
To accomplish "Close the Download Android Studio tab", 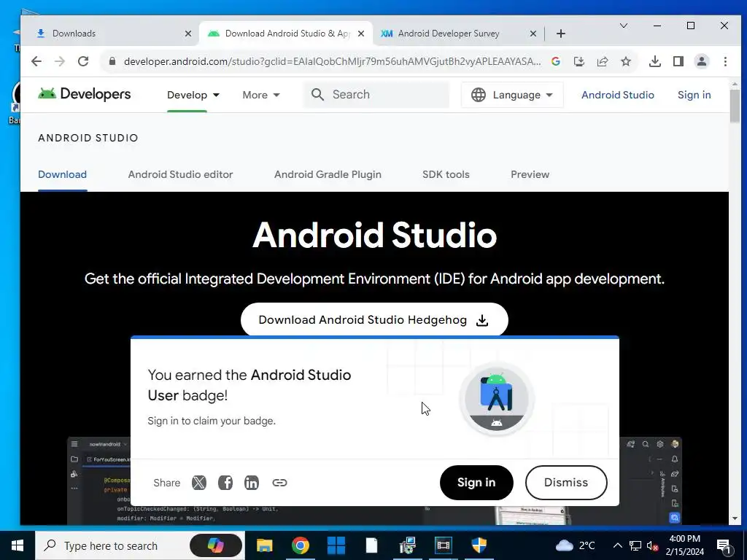I will (x=361, y=34).
